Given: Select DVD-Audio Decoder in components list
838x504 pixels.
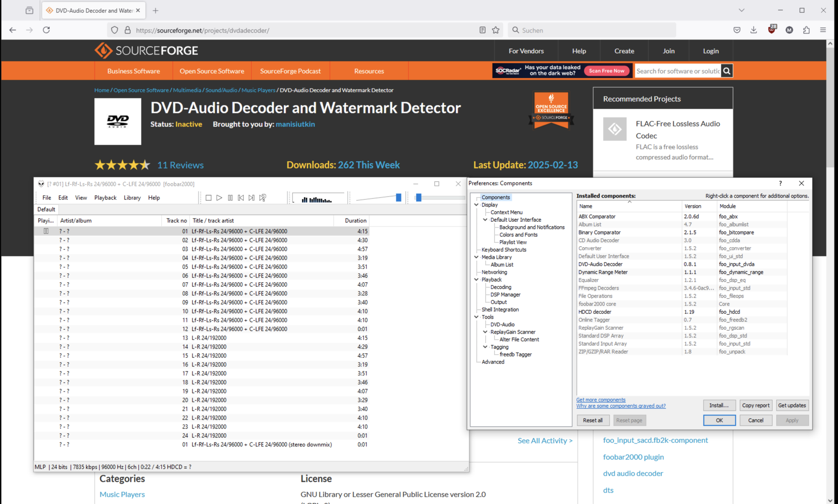Looking at the screenshot, I should pyautogui.click(x=600, y=264).
